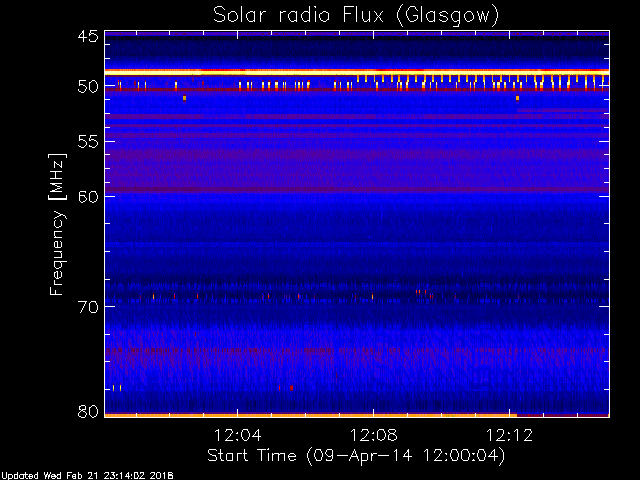Click the '50' frequency tick label
Screen dimensions: 640x480
(x=88, y=86)
